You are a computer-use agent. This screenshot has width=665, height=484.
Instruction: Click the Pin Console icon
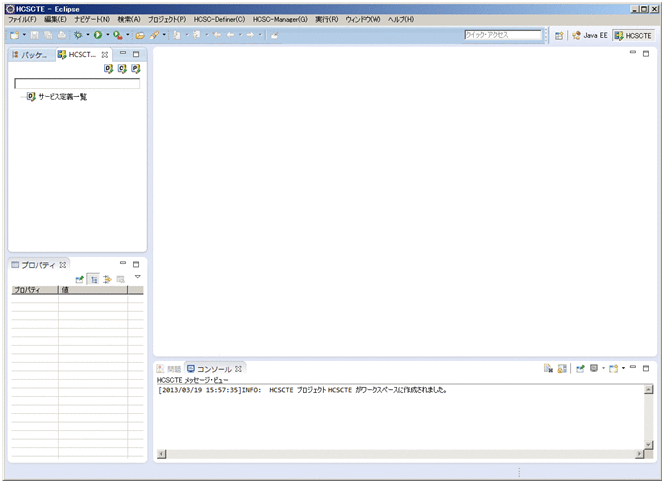[x=580, y=368]
